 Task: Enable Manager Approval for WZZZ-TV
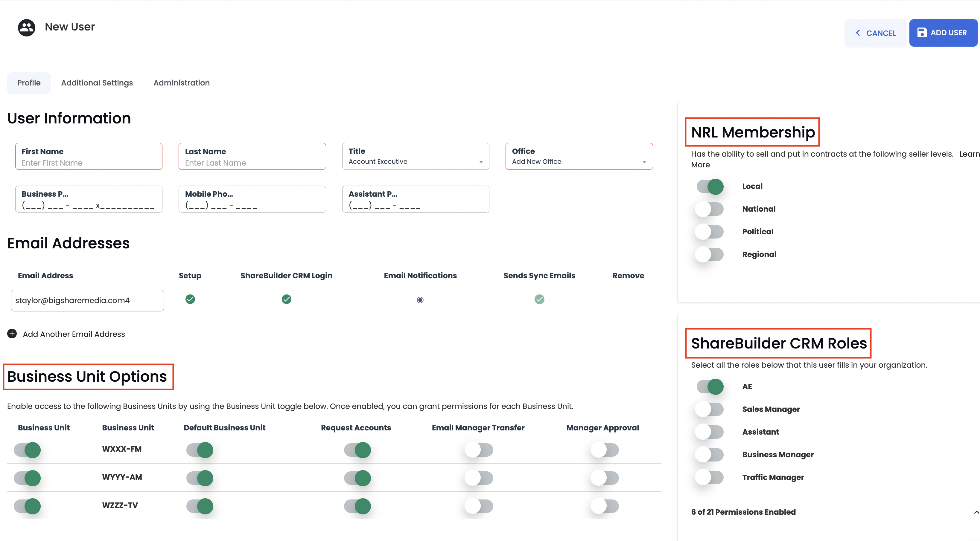click(x=605, y=506)
